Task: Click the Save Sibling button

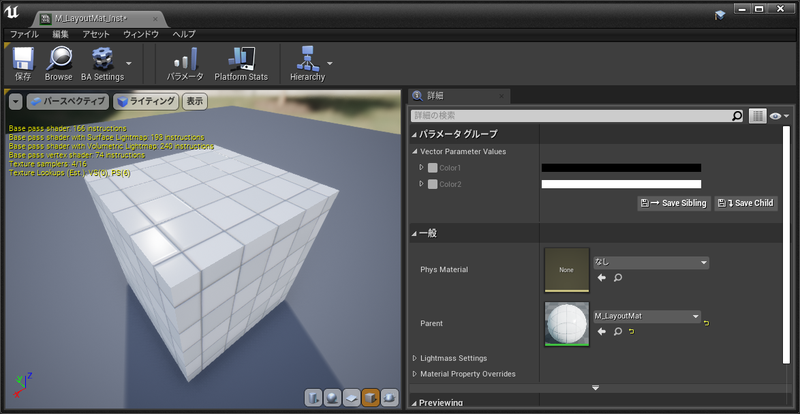Action: (674, 203)
